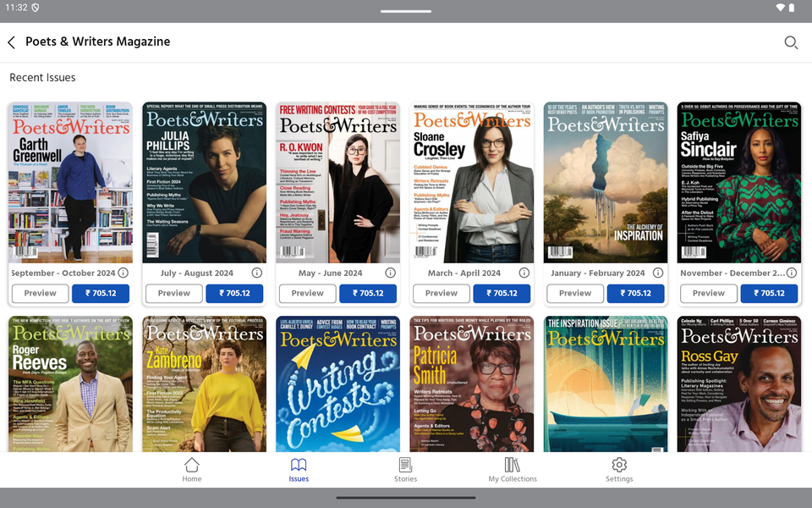Open the Roger Reeves cover

click(70, 384)
